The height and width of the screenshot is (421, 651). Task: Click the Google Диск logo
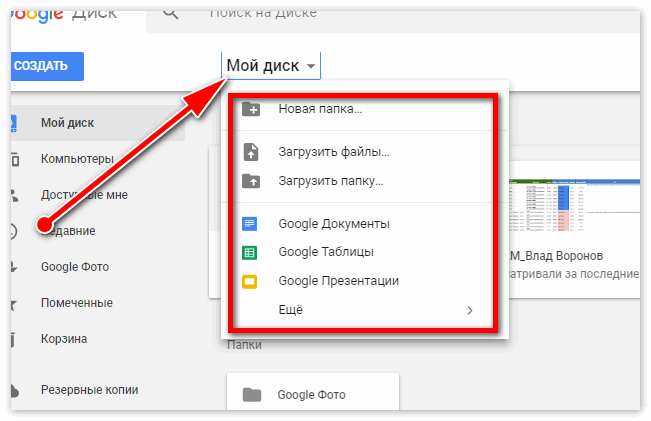tap(64, 16)
